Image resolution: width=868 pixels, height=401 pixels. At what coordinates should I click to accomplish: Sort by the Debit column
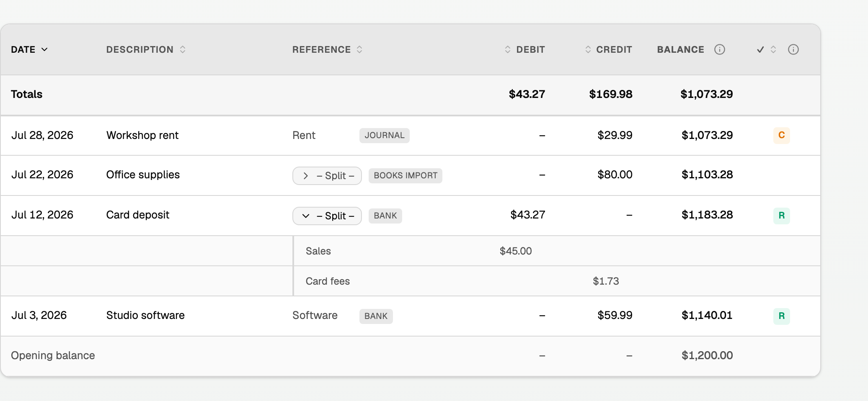[524, 49]
